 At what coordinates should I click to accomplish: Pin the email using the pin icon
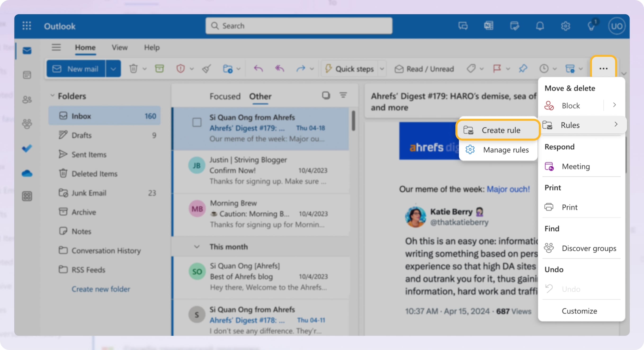(x=523, y=69)
